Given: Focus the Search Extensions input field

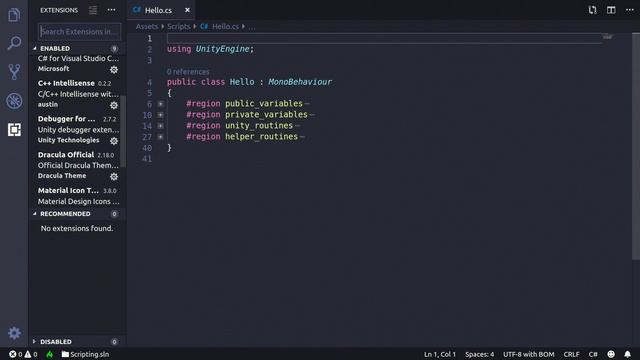Looking at the screenshot, I should coord(80,31).
